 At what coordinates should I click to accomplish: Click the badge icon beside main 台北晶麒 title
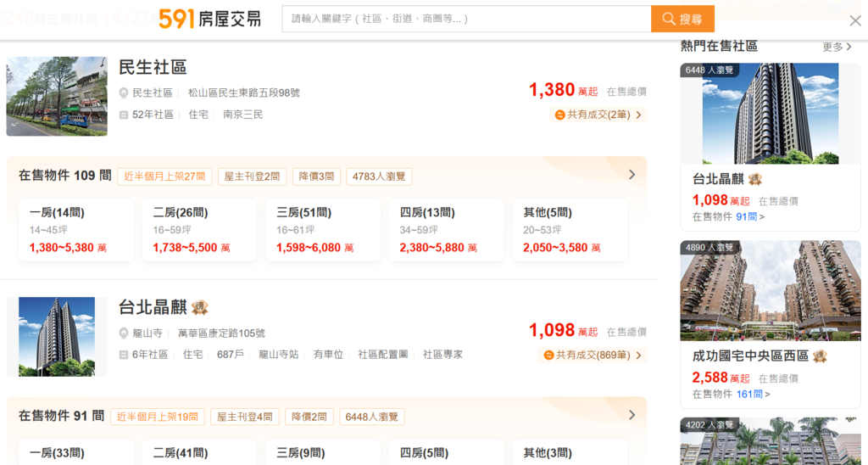[199, 307]
